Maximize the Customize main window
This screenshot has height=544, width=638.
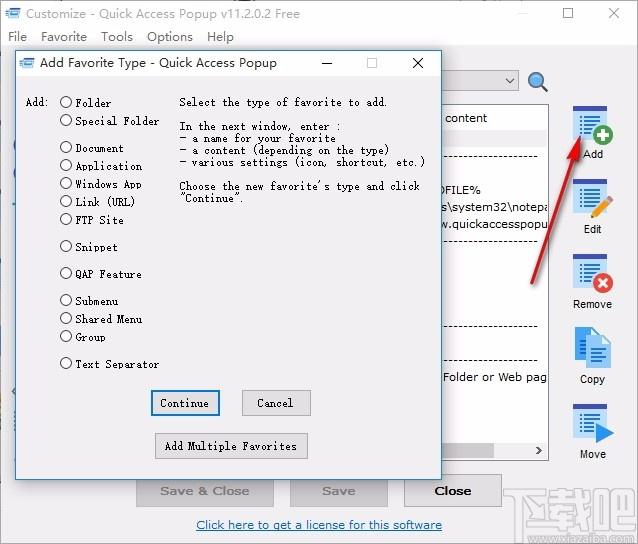(x=568, y=13)
